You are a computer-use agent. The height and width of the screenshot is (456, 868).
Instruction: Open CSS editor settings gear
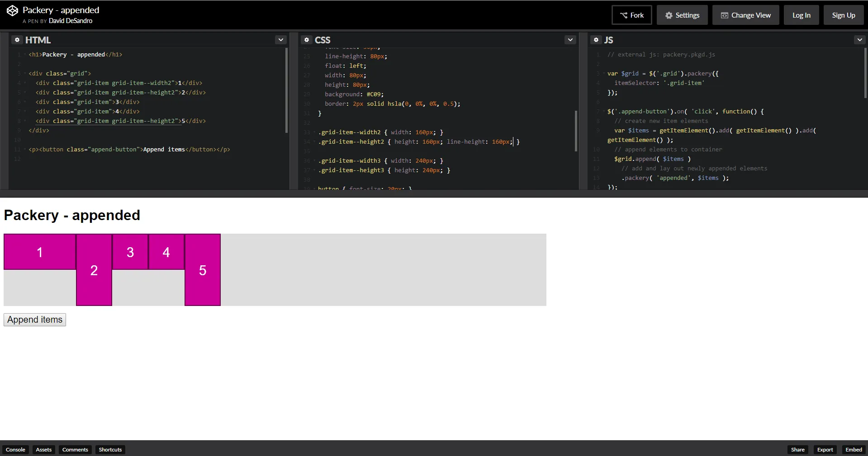point(307,40)
